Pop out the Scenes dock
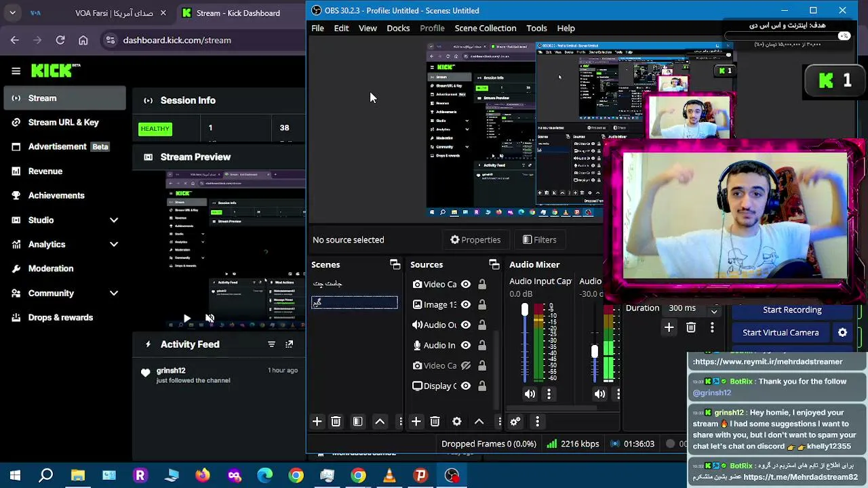Viewport: 868px width, 488px height. click(395, 264)
